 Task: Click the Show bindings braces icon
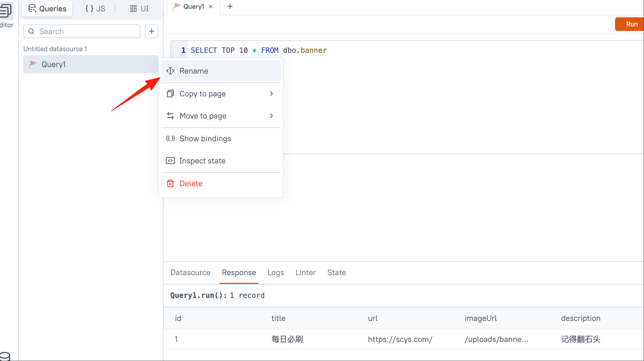pyautogui.click(x=170, y=138)
